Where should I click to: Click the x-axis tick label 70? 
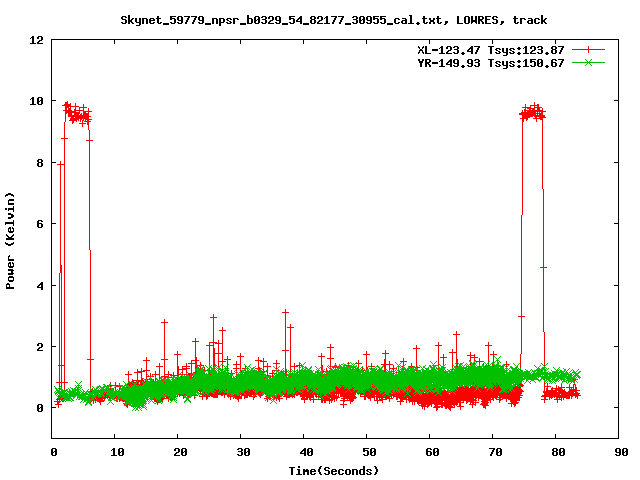click(496, 452)
